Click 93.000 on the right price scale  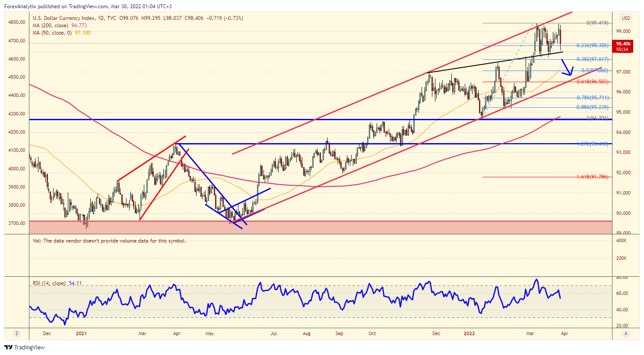coord(623,152)
